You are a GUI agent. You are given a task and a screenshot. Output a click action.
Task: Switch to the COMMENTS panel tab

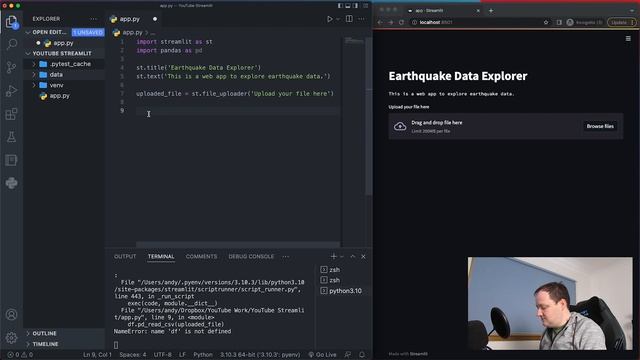201,256
